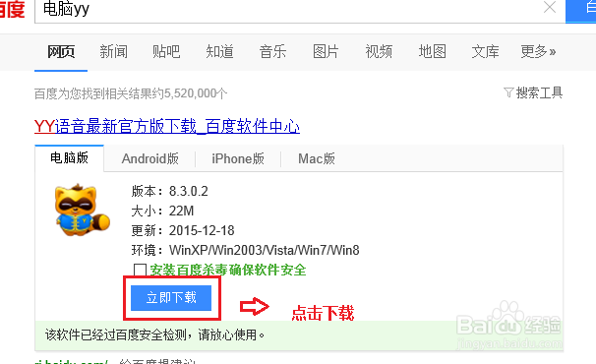Open the 音乐 search tab

[x=272, y=52]
